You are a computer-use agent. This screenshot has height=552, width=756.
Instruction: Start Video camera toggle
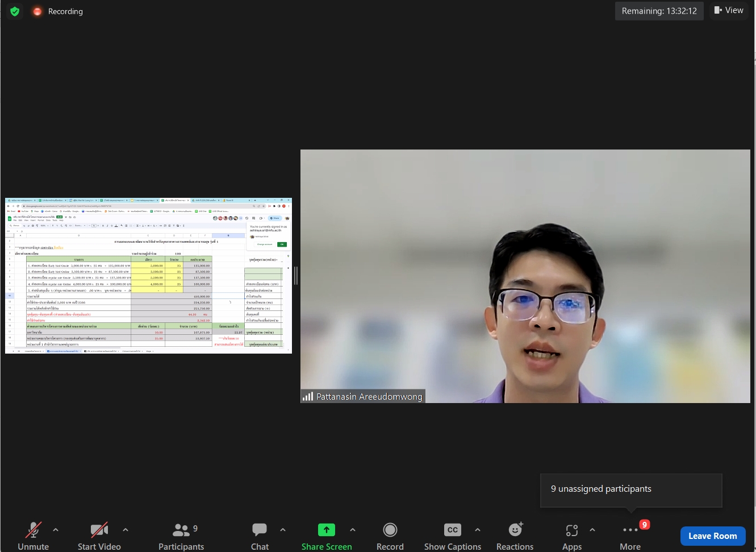(x=99, y=537)
